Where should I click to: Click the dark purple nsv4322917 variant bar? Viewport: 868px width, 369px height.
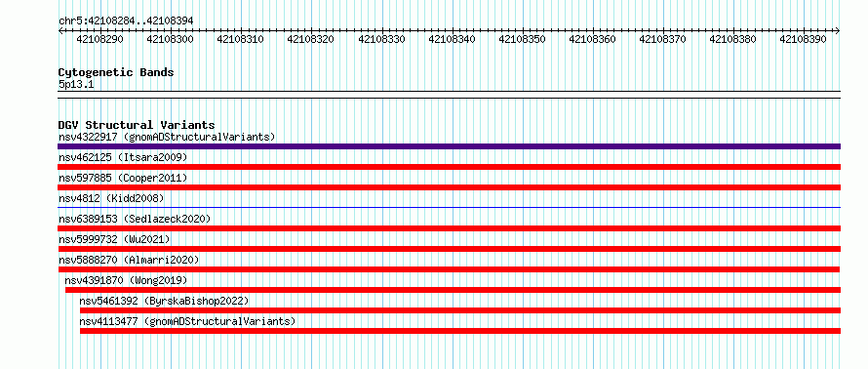pos(449,146)
